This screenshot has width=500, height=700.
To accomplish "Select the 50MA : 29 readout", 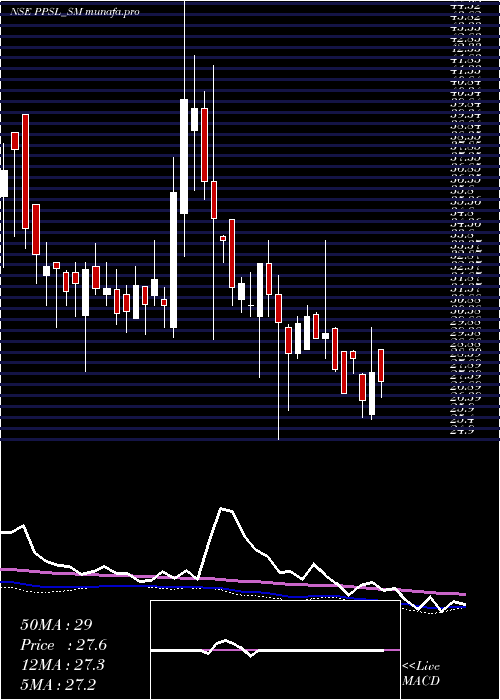I will pyautogui.click(x=56, y=625).
